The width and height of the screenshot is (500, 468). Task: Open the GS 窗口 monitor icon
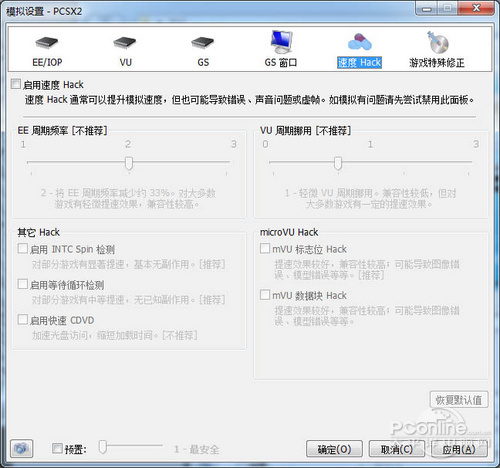(281, 42)
